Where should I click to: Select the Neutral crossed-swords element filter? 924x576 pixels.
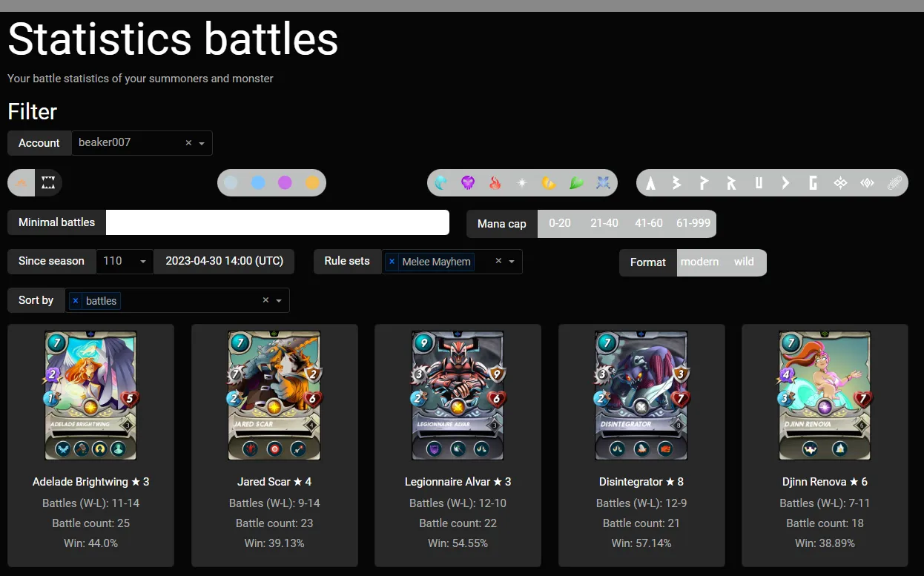coord(603,183)
